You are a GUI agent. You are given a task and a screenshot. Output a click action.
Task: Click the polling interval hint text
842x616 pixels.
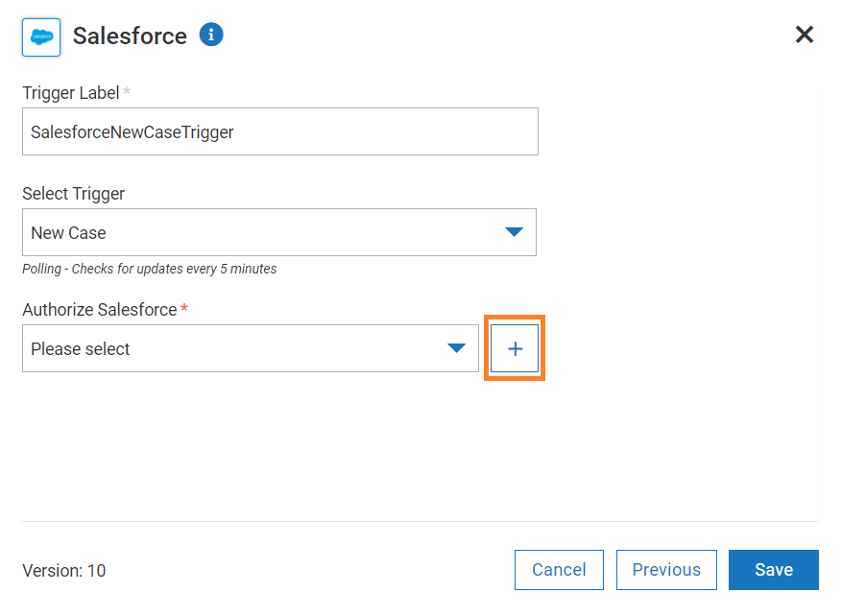(149, 270)
